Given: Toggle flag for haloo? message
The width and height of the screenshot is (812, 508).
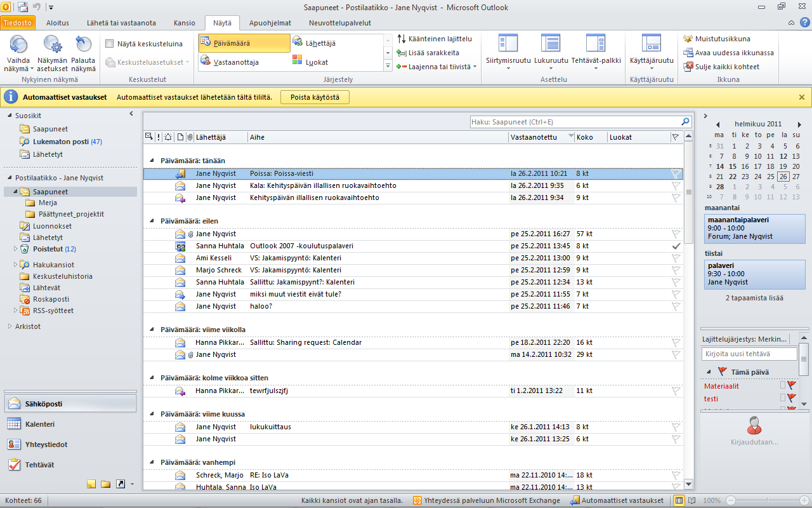Looking at the screenshot, I should [x=676, y=306].
